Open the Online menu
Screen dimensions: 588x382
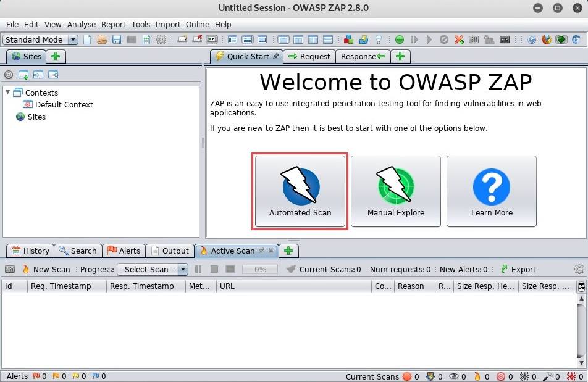(198, 25)
